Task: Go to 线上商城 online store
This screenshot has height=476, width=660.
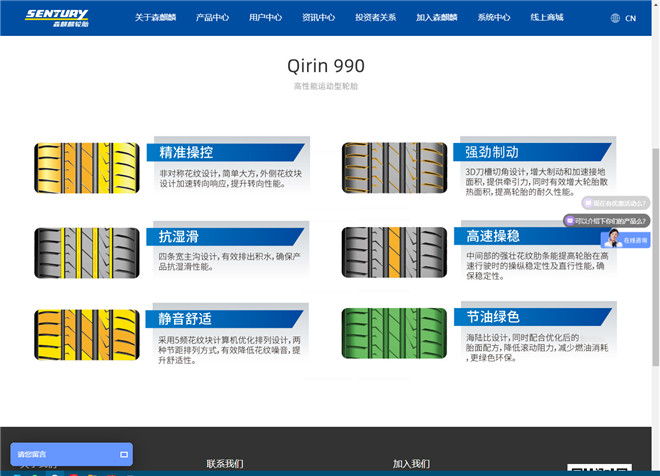Action: point(547,18)
